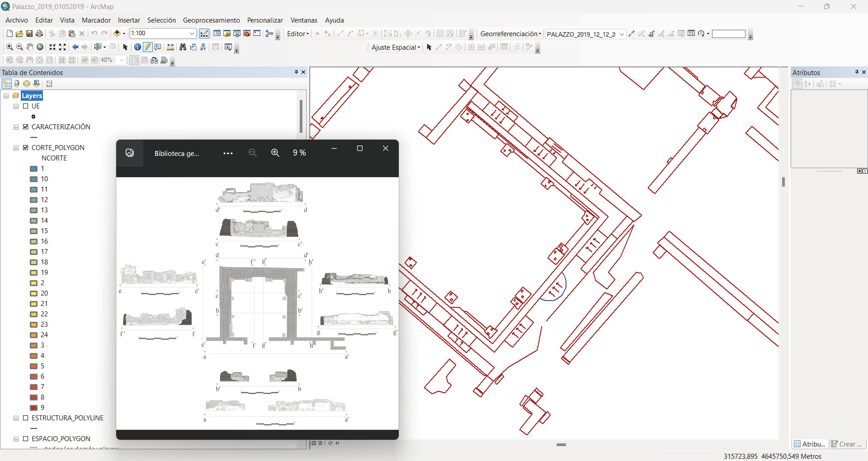This screenshot has width=868, height=461.
Task: Open the Ajuste Espacial dropdown menu
Action: point(396,47)
